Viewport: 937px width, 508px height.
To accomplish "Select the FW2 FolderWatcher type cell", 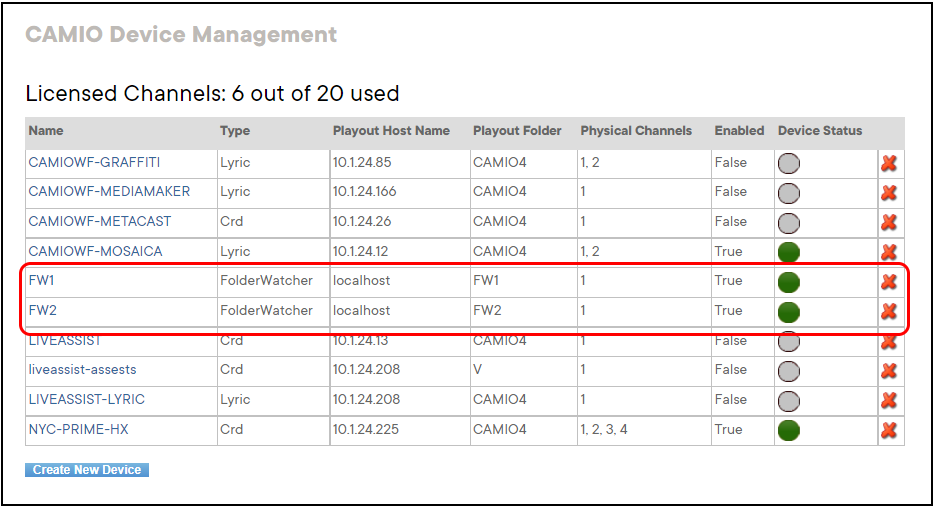I will point(266,311).
